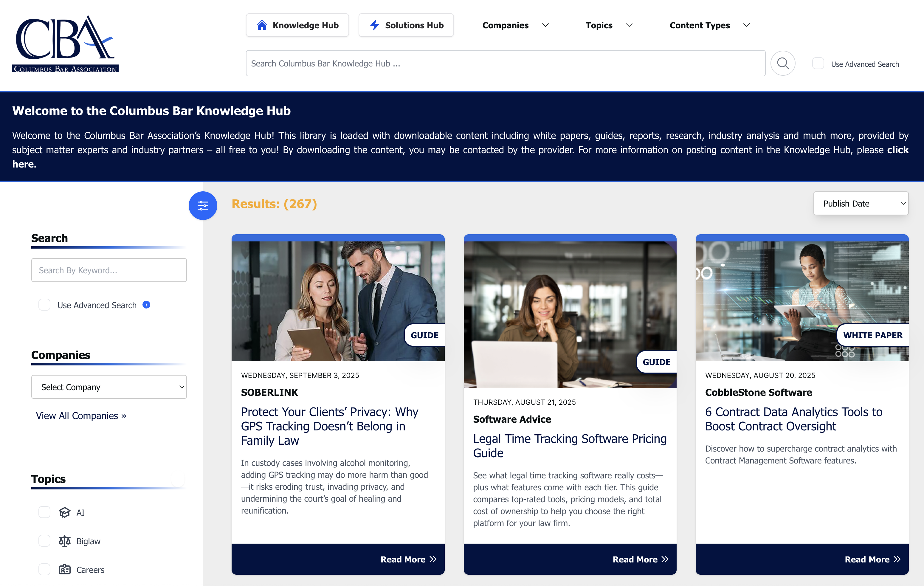
Task: Click the Biglaw scales icon
Action: point(64,541)
